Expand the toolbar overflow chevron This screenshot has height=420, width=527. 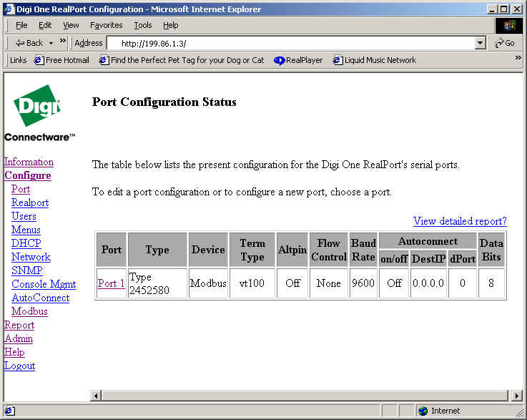[63, 41]
